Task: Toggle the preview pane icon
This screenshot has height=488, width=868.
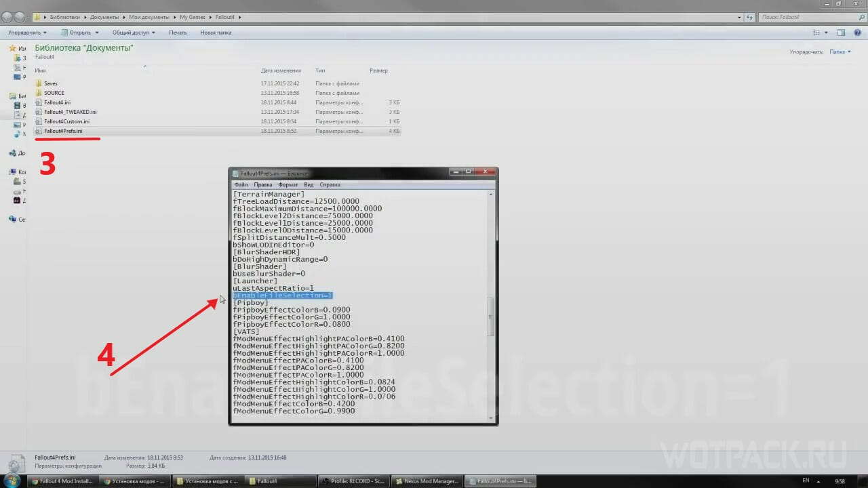Action: [x=841, y=33]
